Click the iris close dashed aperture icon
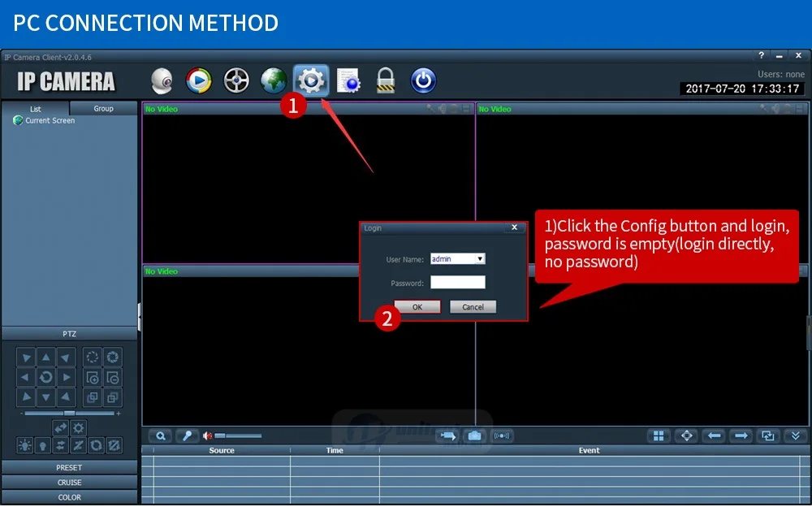The width and height of the screenshot is (812, 507). click(93, 357)
